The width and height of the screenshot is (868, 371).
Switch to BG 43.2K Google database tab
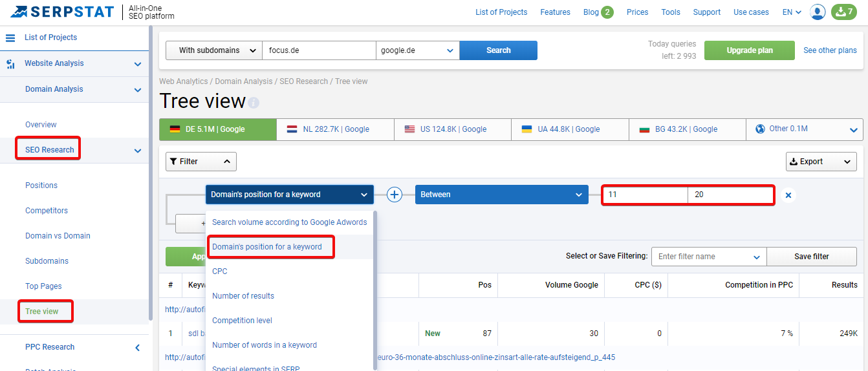tap(687, 129)
